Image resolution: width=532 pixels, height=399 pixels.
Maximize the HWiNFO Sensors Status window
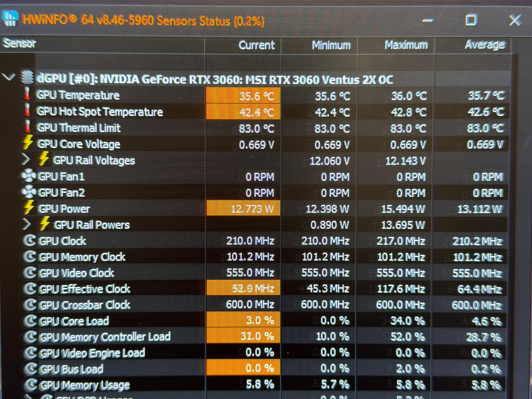(471, 20)
